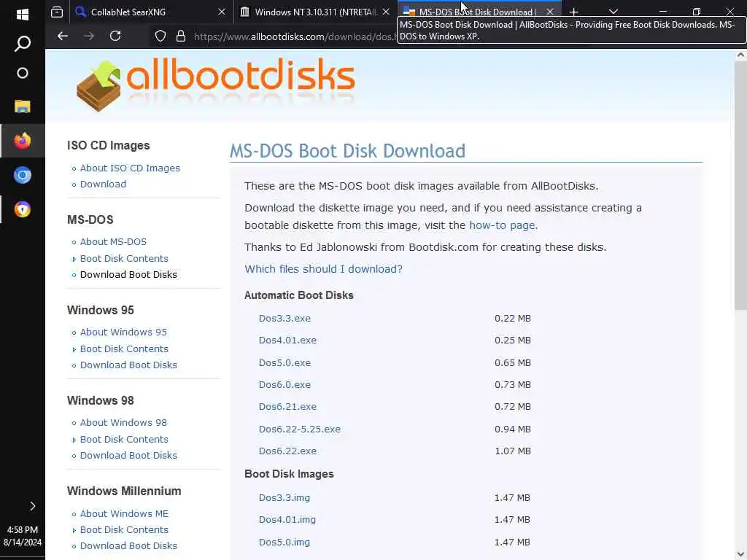Download Dos6.21.exe
The width and height of the screenshot is (747, 560).
[x=287, y=407]
